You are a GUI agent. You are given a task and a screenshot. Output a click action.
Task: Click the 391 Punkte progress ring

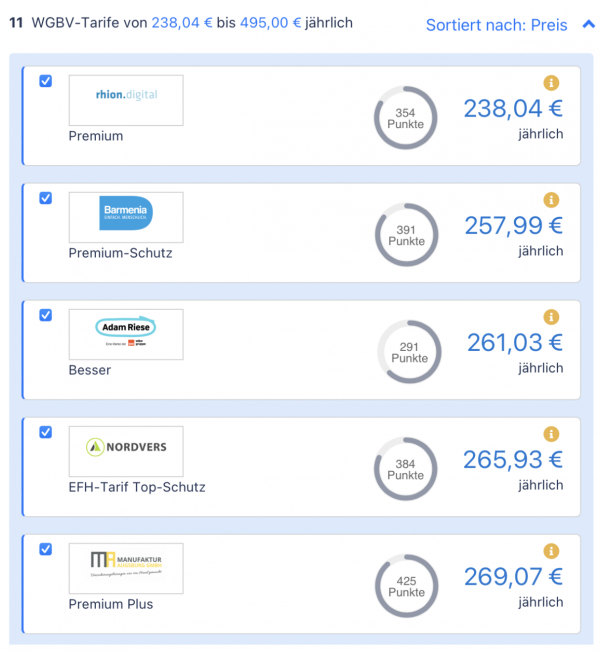[407, 235]
